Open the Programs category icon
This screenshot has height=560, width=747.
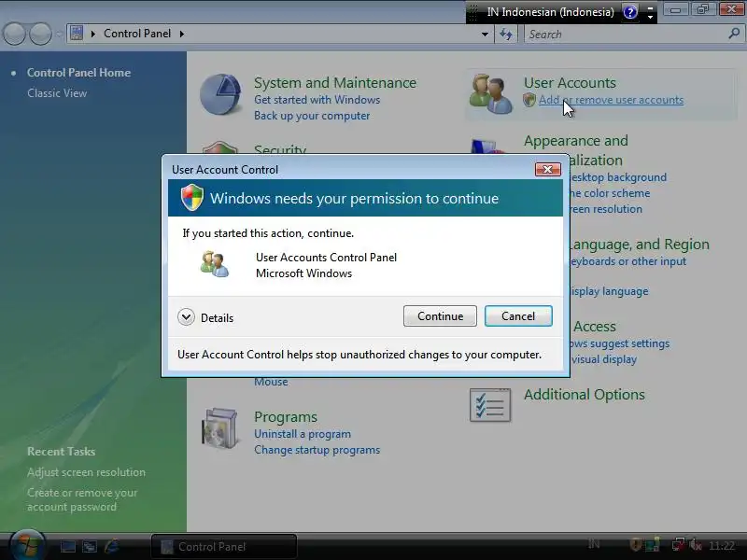(x=219, y=428)
